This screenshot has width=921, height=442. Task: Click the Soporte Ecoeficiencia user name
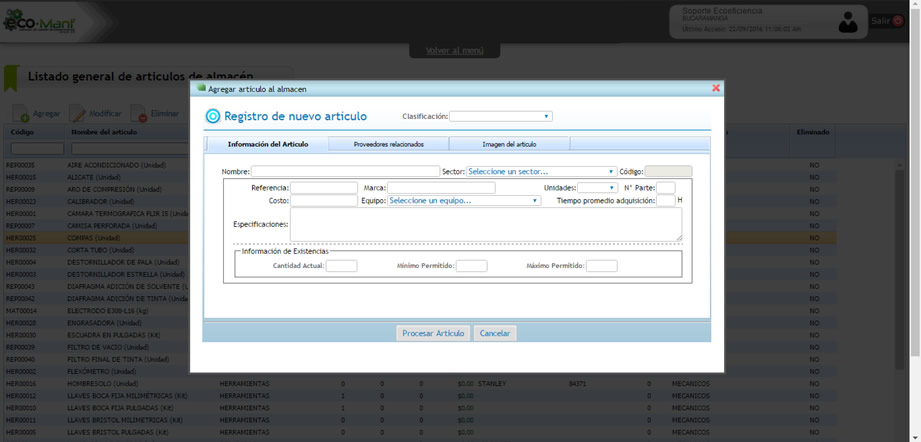pyautogui.click(x=722, y=11)
